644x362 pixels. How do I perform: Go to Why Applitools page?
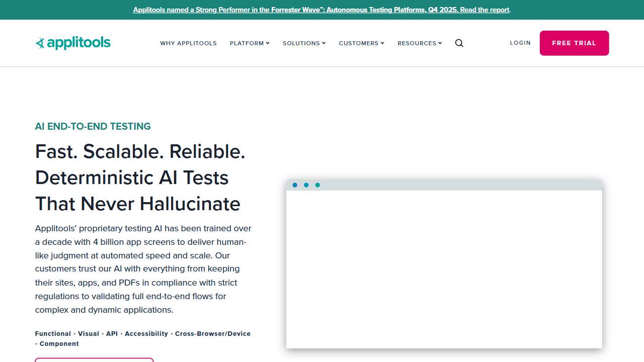coord(188,43)
